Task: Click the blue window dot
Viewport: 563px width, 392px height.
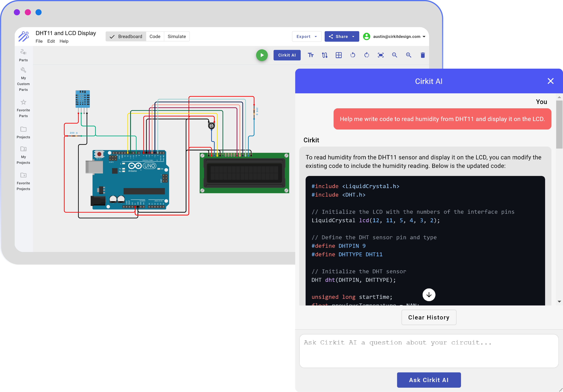Action: point(39,12)
